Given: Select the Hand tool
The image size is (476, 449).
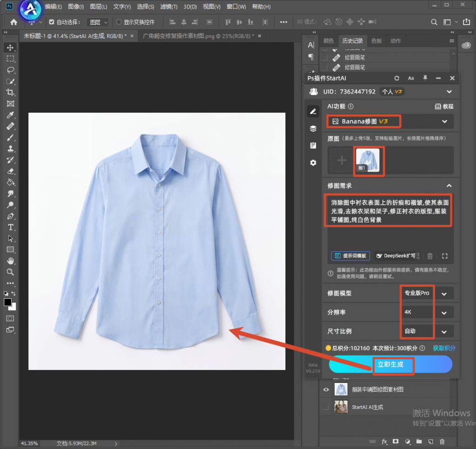Looking at the screenshot, I should coord(10,261).
